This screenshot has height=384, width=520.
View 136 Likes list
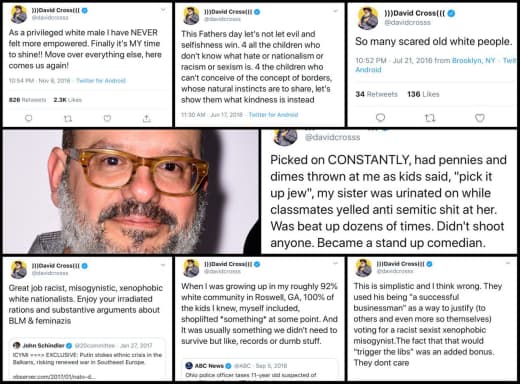pos(423,94)
